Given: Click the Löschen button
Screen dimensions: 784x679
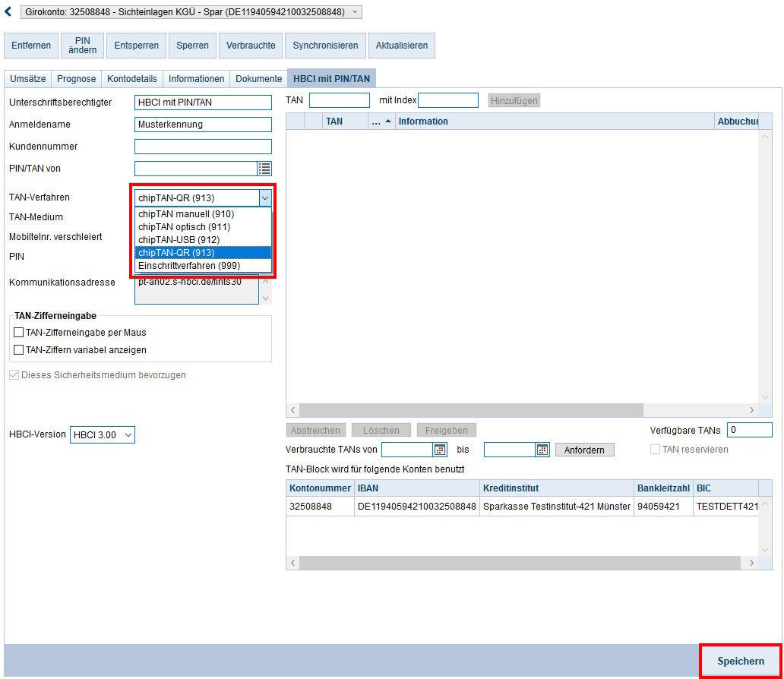Looking at the screenshot, I should click(381, 430).
